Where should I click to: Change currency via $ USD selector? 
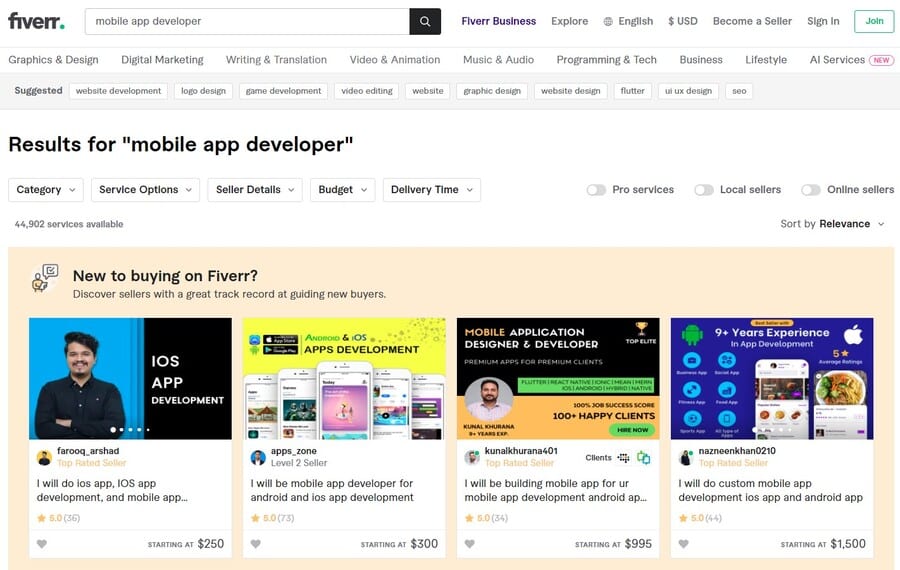[682, 21]
